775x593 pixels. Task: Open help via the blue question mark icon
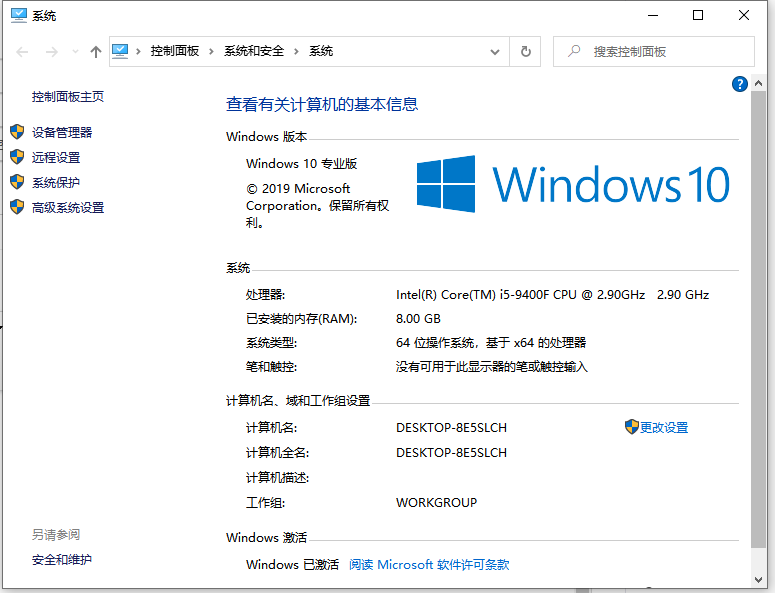coord(740,84)
